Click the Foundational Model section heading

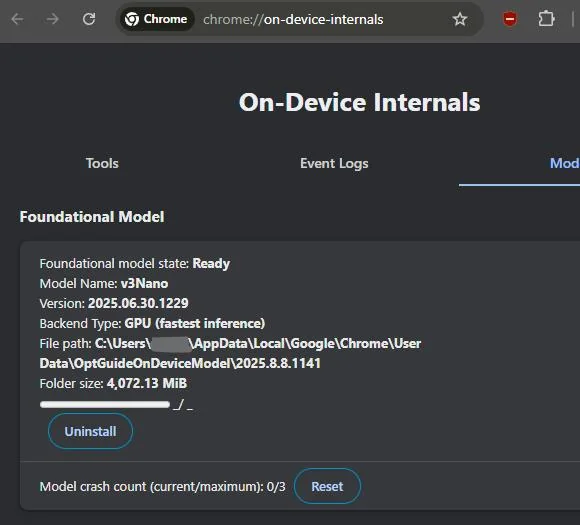[x=92, y=217]
